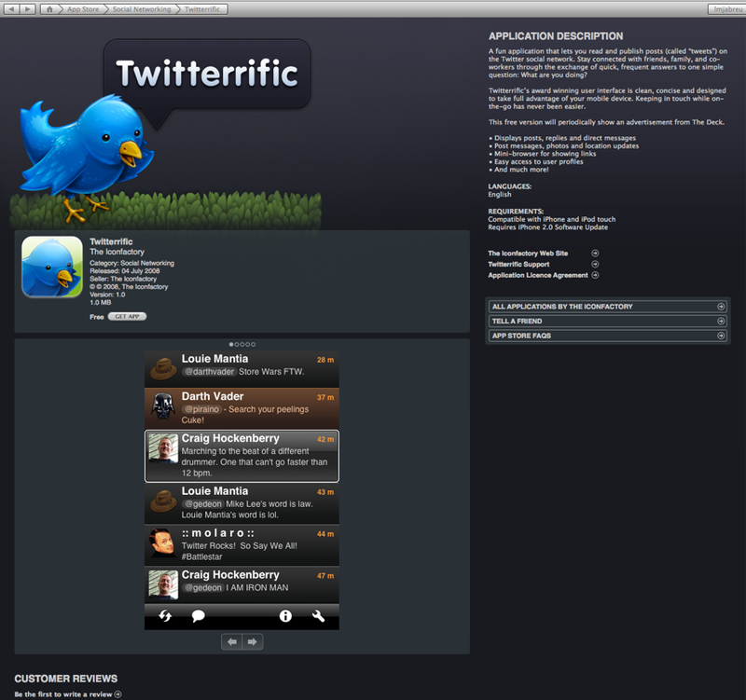Click the '1.0 MB' file size
Viewport: 746px width, 700px height.
click(101, 302)
